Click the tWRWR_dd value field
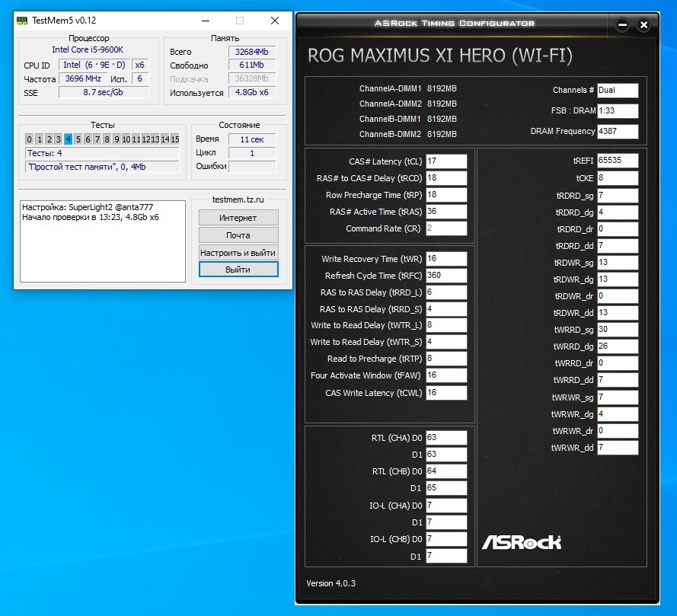 point(618,448)
